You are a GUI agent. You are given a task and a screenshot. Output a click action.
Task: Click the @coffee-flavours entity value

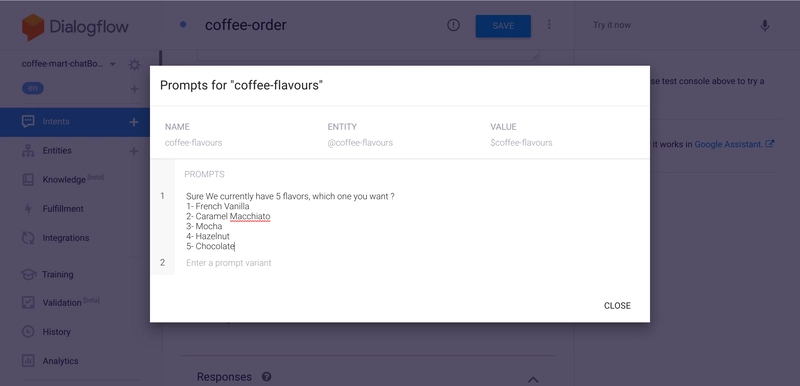click(x=360, y=143)
